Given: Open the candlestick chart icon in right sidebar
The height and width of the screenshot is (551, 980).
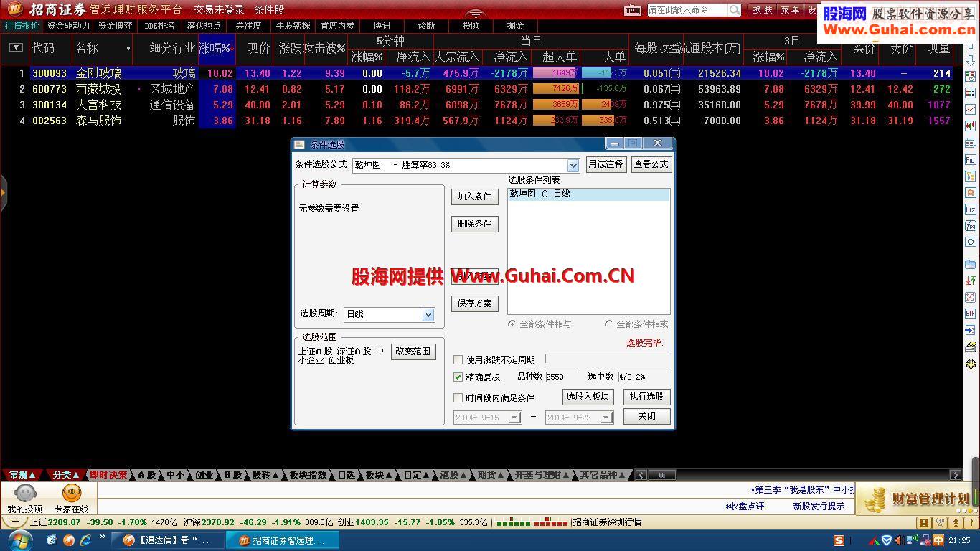Looking at the screenshot, I should (x=971, y=126).
